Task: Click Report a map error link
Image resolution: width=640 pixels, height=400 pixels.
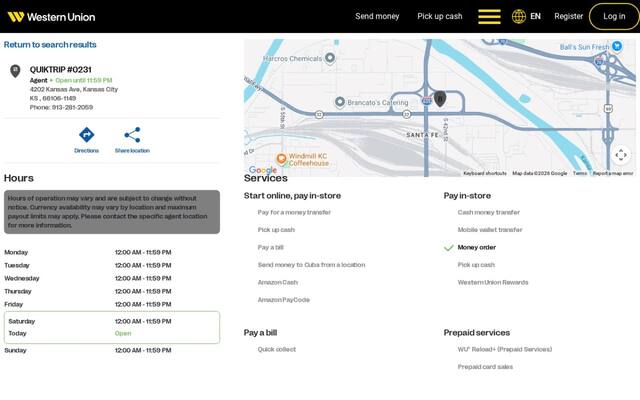Action: 613,173
